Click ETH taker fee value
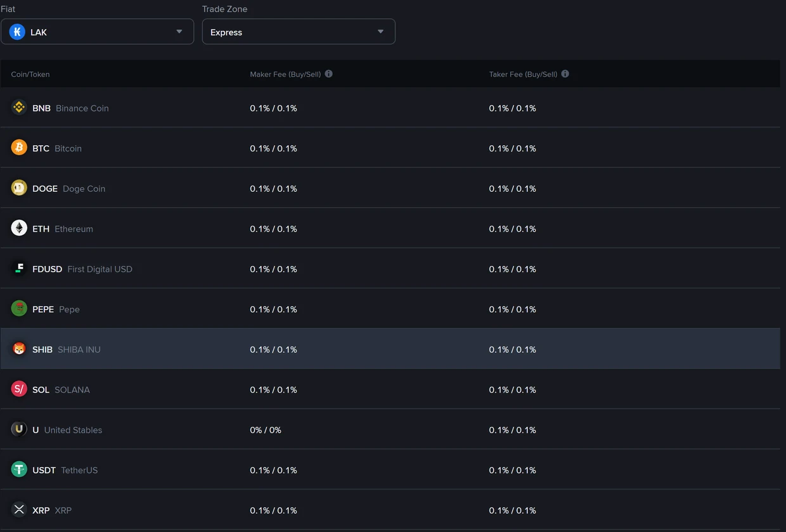 click(512, 229)
